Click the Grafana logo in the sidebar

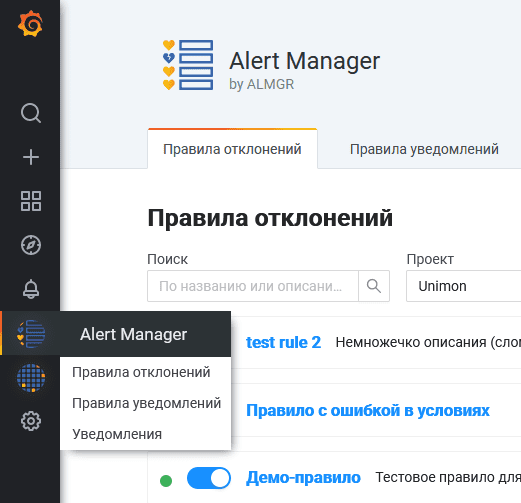[30, 24]
